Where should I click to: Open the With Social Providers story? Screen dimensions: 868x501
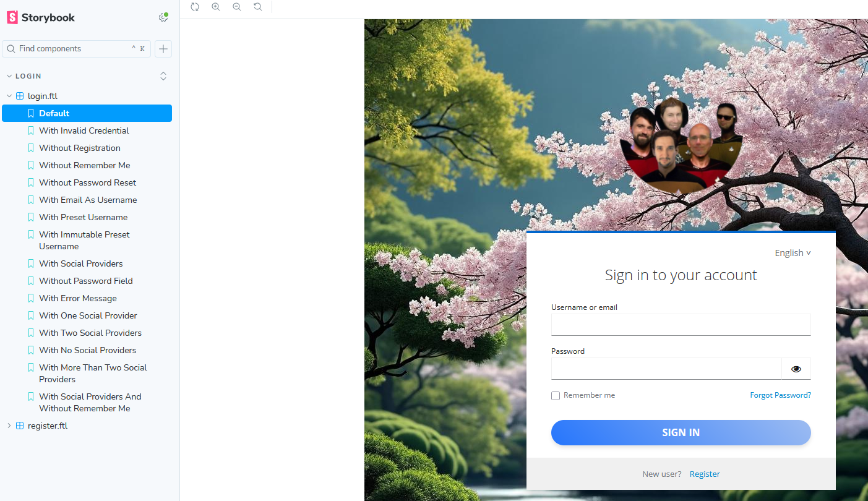[x=80, y=263]
